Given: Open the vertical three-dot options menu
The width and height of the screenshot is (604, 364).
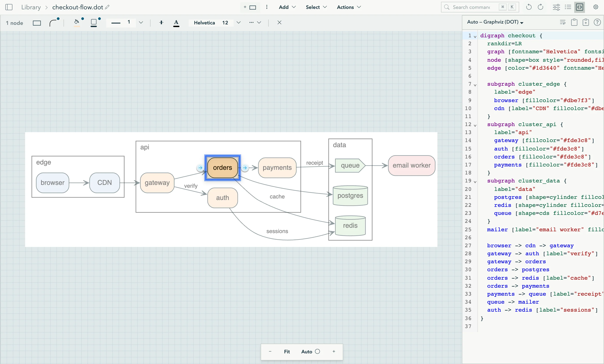Looking at the screenshot, I should click(267, 7).
